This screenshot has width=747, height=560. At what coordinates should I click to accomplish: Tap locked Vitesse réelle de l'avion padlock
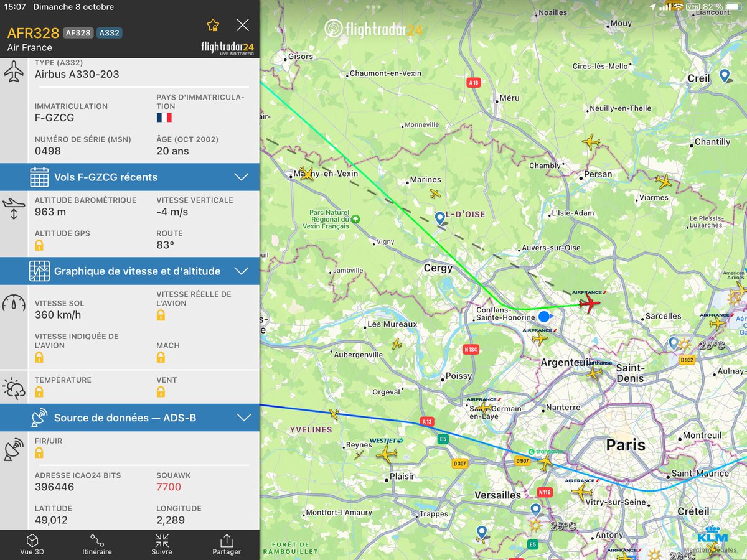tap(161, 315)
